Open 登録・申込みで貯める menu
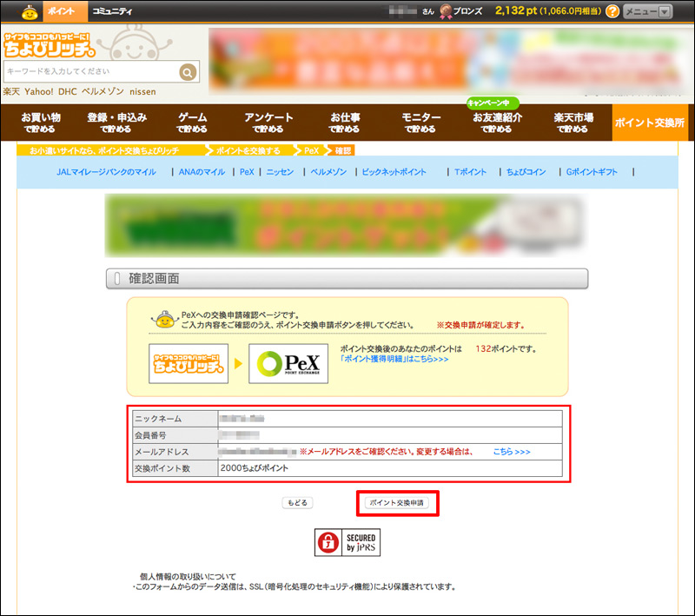The image size is (695, 616). pyautogui.click(x=116, y=123)
